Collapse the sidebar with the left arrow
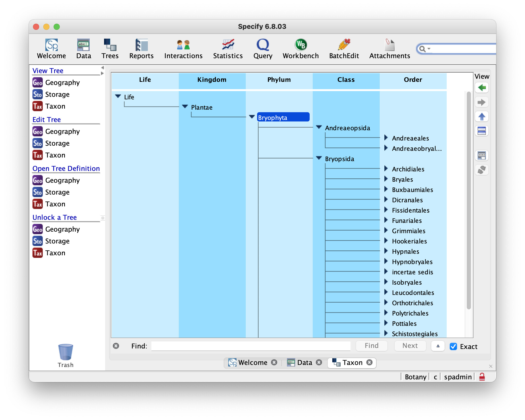This screenshot has height=420, width=525. pyautogui.click(x=103, y=68)
